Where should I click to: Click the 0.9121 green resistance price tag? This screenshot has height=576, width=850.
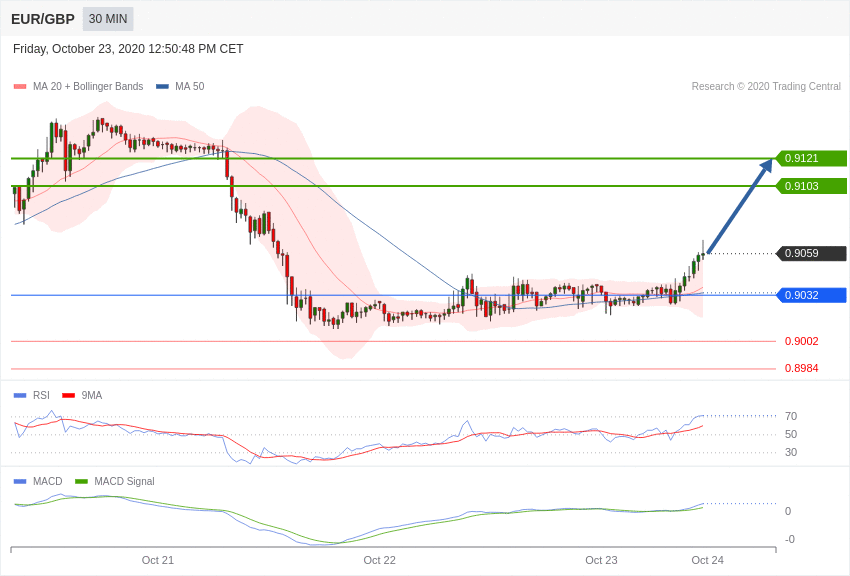[x=812, y=158]
